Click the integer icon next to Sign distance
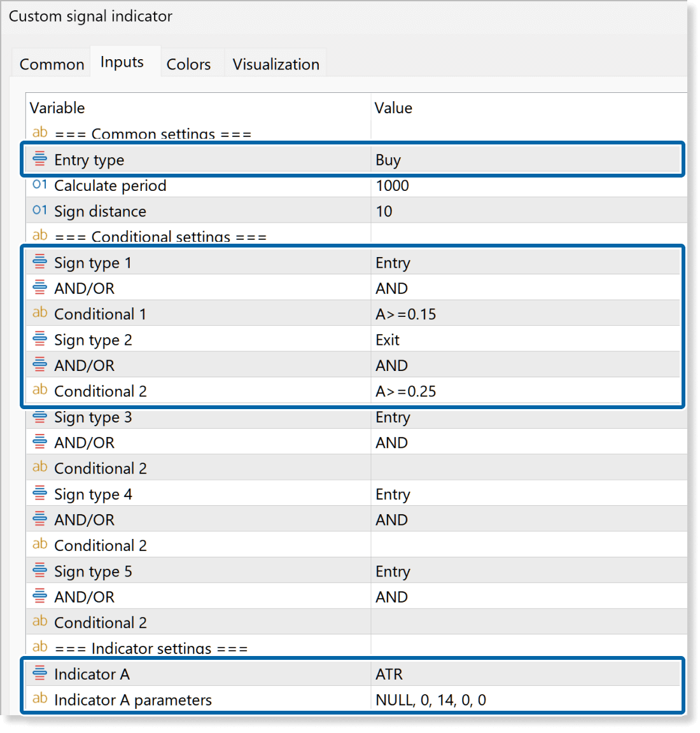 tap(39, 211)
